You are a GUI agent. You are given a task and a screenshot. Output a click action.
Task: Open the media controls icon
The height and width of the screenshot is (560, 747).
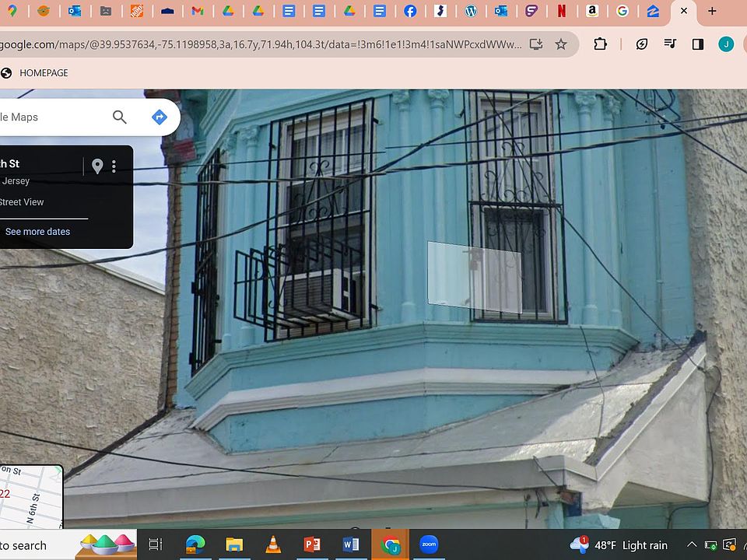tap(670, 44)
